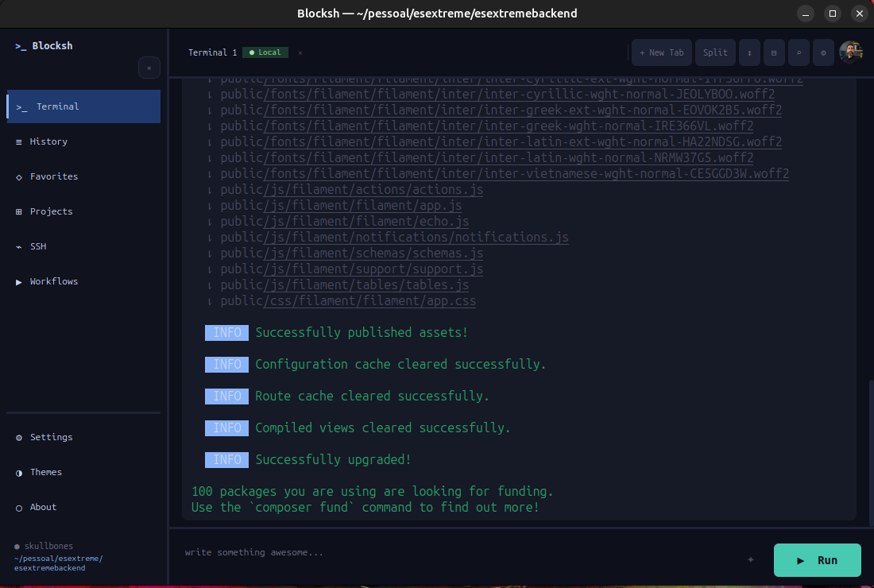Click 'Successfully upgraded!' text

333,460
